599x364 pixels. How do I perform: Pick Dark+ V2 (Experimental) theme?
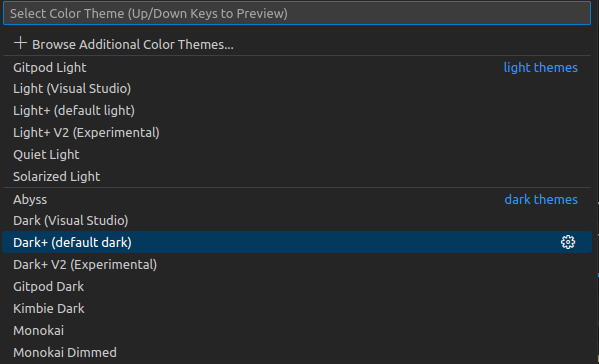[297, 265]
